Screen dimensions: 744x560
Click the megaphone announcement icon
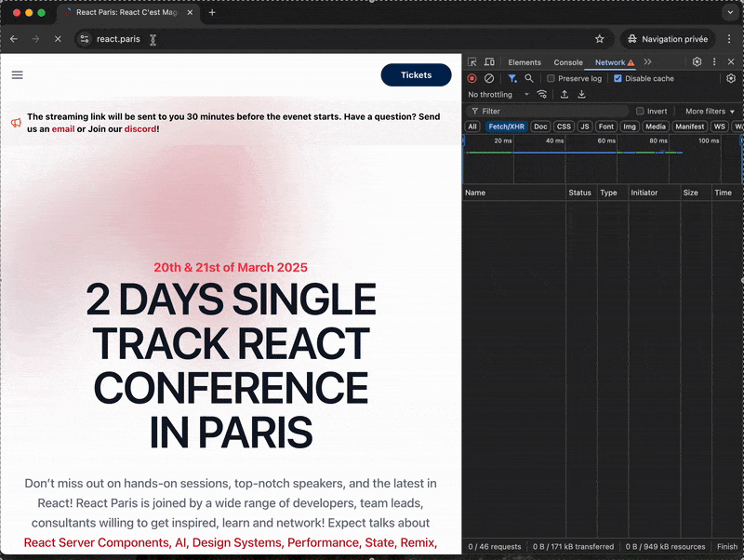point(16,123)
